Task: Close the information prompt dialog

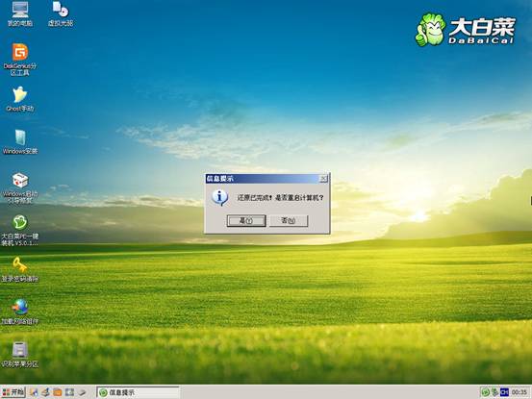Action: click(323, 178)
